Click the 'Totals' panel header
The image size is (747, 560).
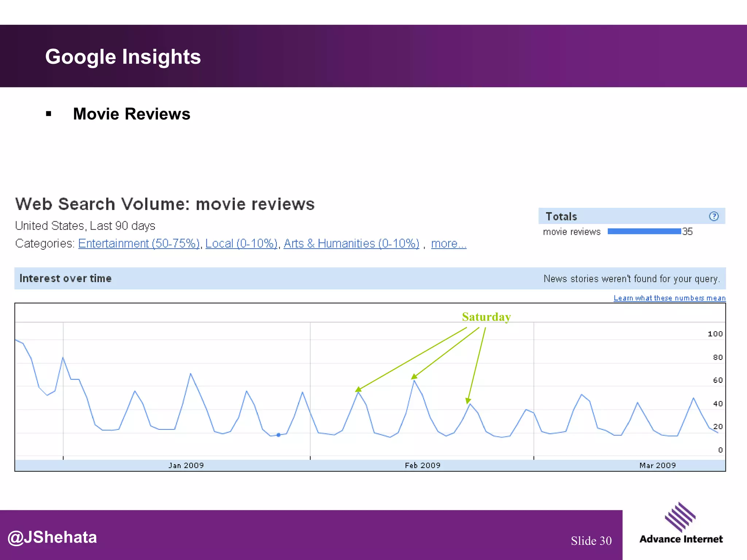pos(632,216)
